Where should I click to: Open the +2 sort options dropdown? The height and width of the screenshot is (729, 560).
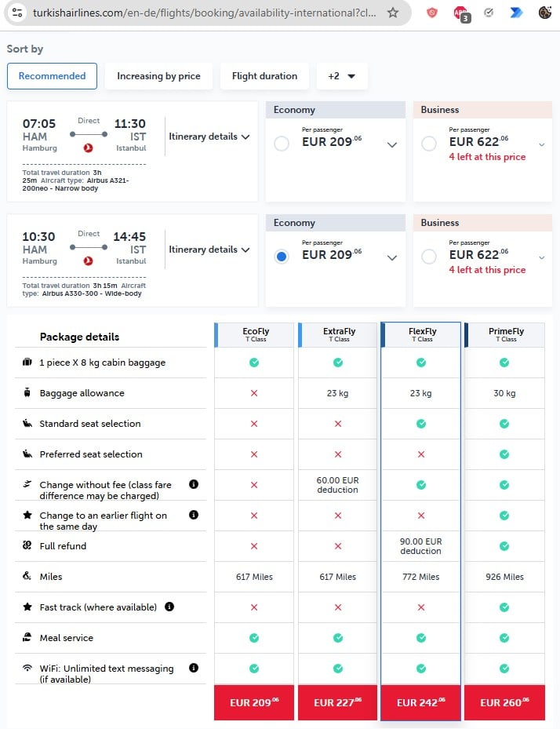tap(342, 76)
